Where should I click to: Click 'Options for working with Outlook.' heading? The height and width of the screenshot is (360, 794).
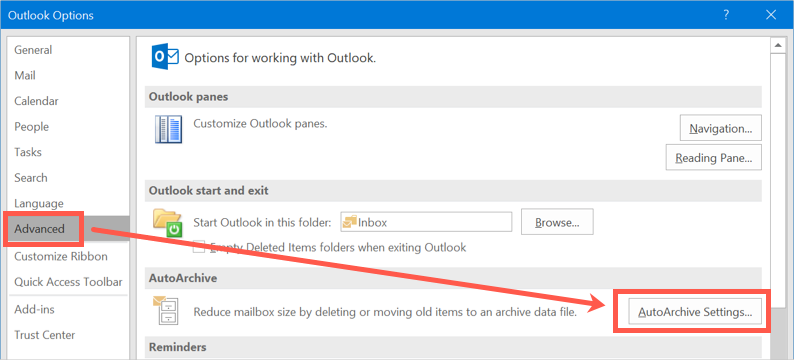(280, 58)
